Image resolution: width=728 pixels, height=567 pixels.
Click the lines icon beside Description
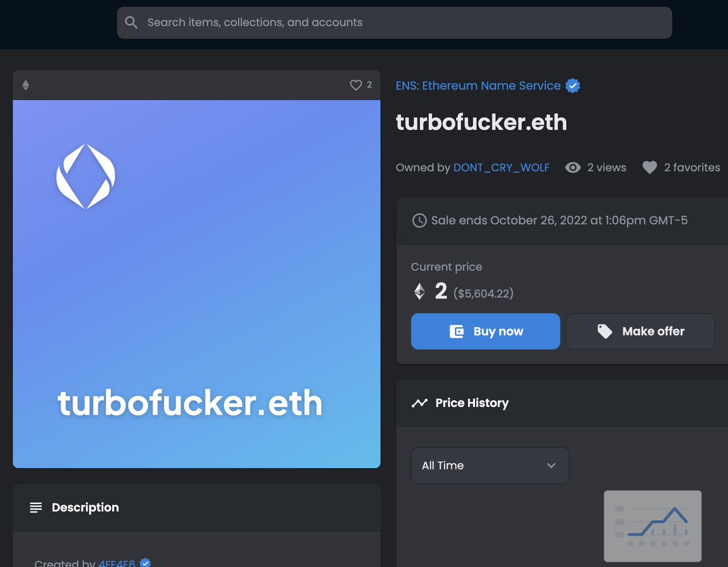pos(36,508)
